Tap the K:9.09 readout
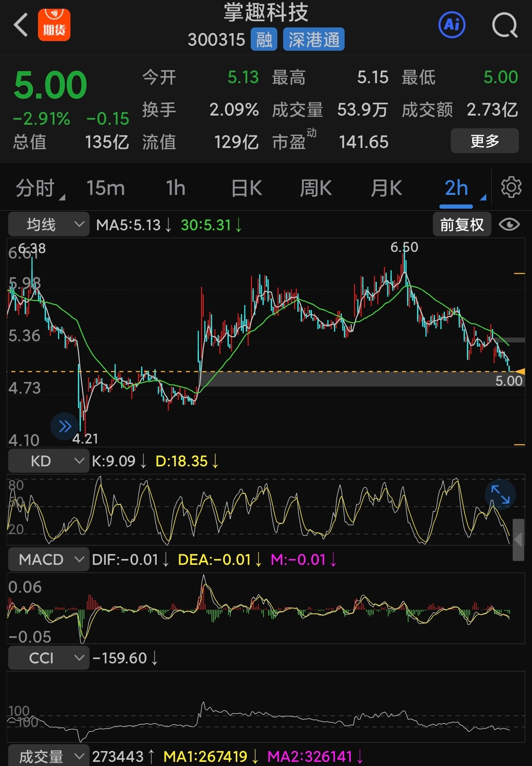This screenshot has height=766, width=532. click(119, 461)
